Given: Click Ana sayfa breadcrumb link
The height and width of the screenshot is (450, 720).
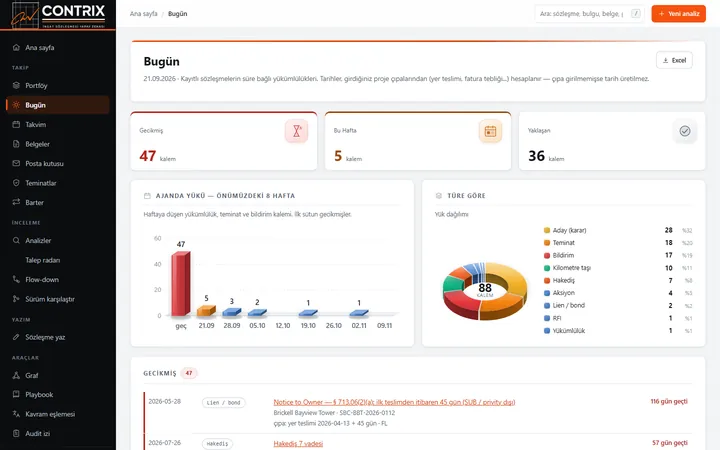Looking at the screenshot, I should (x=143, y=14).
